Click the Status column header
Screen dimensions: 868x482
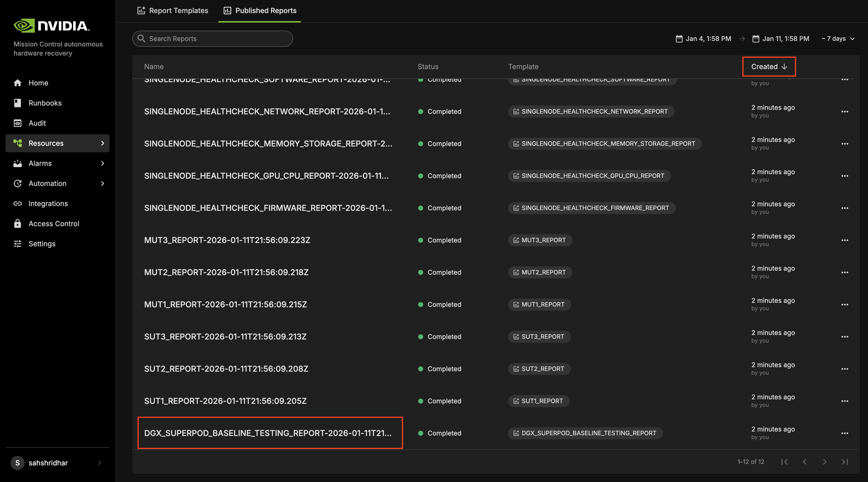tap(428, 67)
